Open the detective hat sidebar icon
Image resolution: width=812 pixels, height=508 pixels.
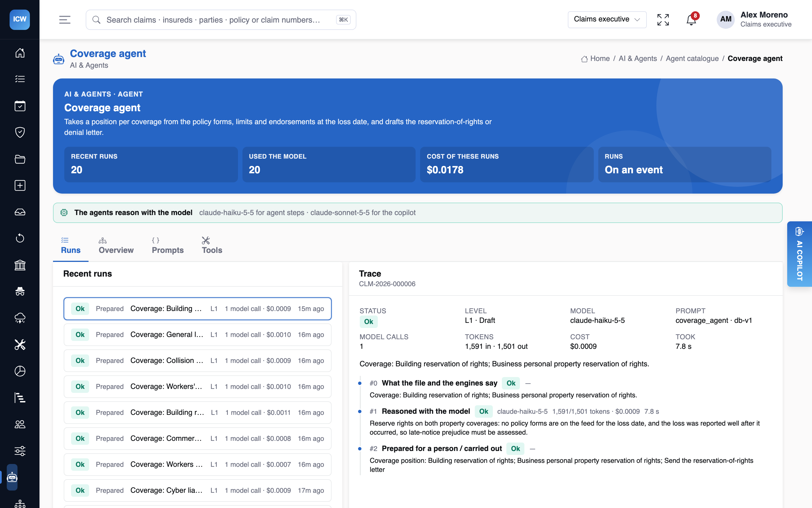click(x=20, y=291)
